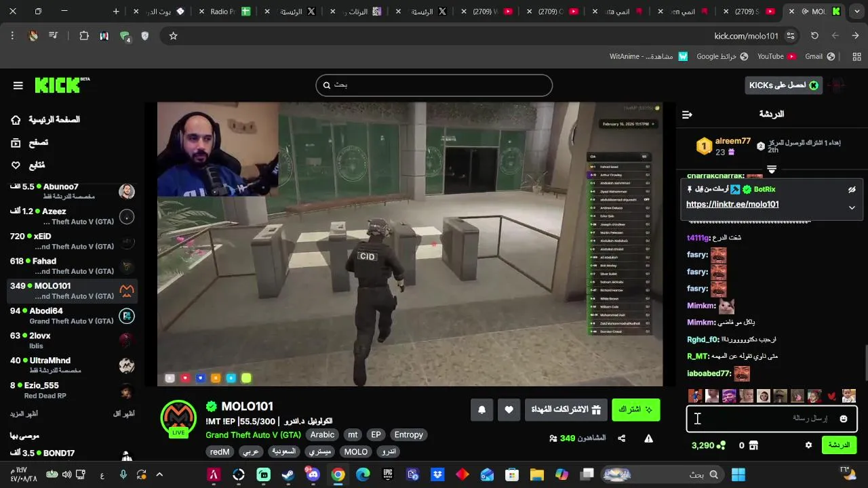Reload the page
The width and height of the screenshot is (868, 488).
click(814, 36)
